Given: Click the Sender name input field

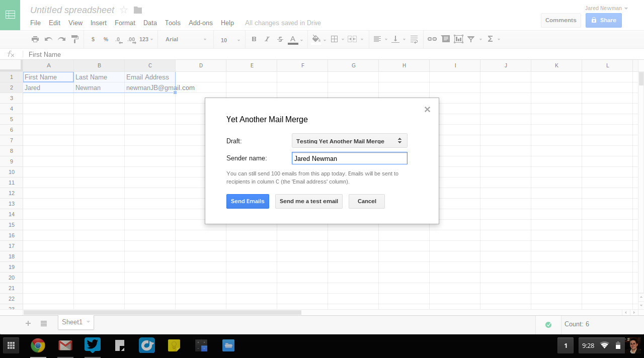Looking at the screenshot, I should pyautogui.click(x=349, y=158).
